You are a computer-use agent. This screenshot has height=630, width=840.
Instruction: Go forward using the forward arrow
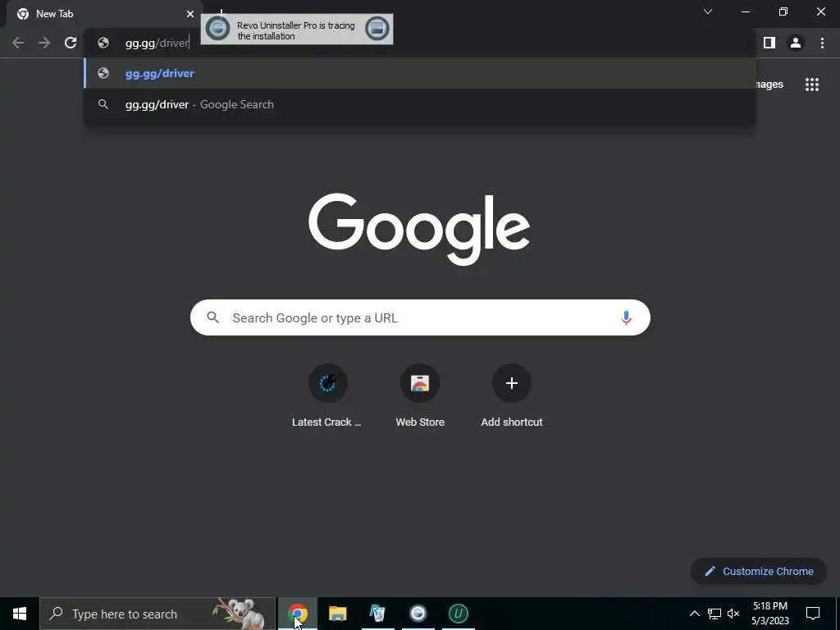(44, 43)
